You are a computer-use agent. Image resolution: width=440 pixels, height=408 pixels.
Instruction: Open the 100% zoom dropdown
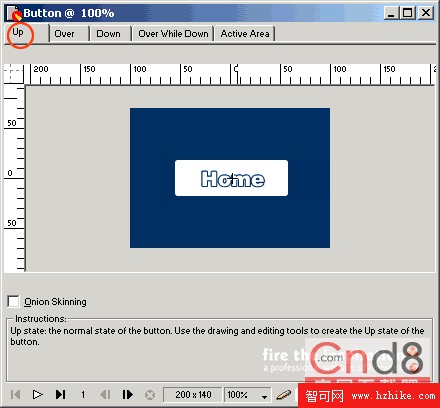(248, 395)
